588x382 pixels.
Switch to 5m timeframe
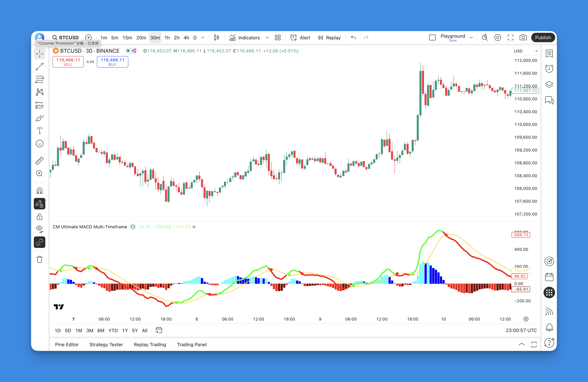click(x=115, y=38)
